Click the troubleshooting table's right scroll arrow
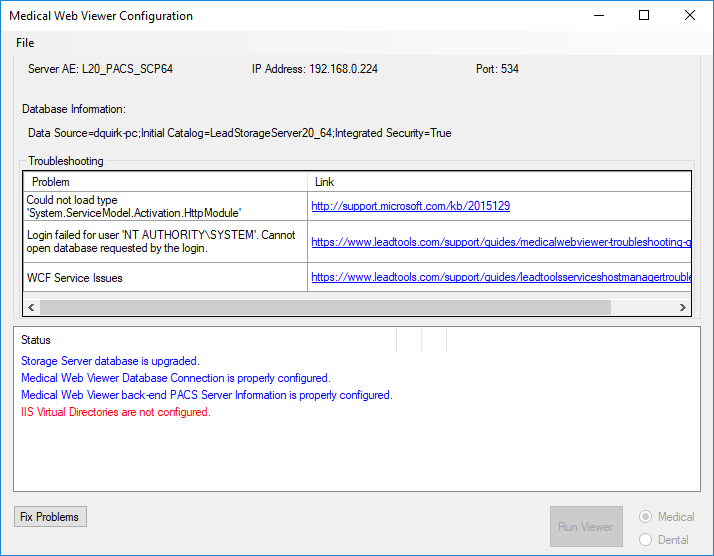The height and width of the screenshot is (556, 714). 683,307
